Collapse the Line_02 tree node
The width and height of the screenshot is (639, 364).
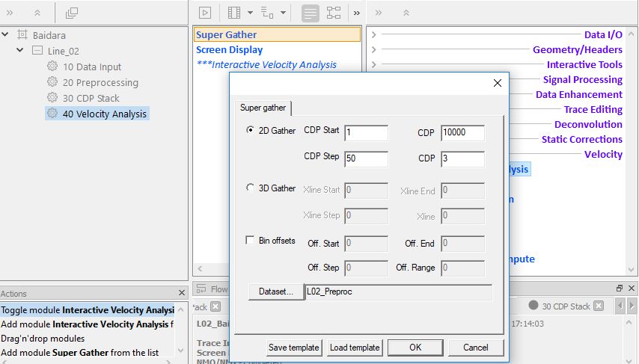point(19,51)
